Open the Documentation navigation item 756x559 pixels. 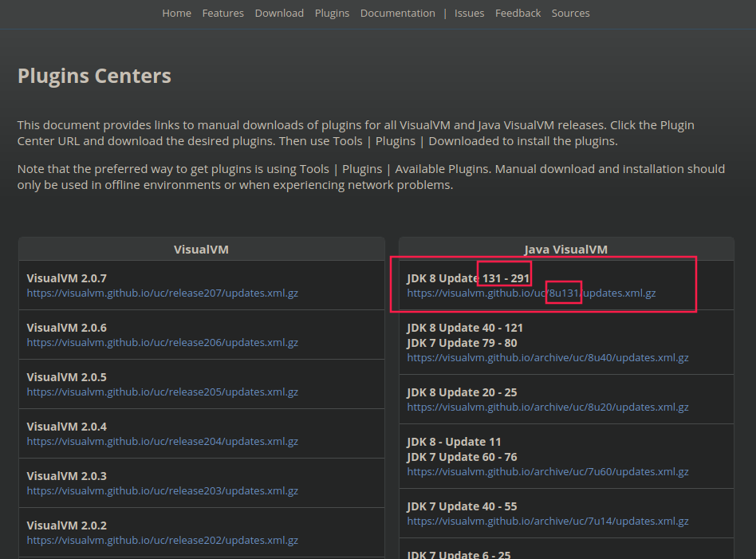pyautogui.click(x=397, y=13)
